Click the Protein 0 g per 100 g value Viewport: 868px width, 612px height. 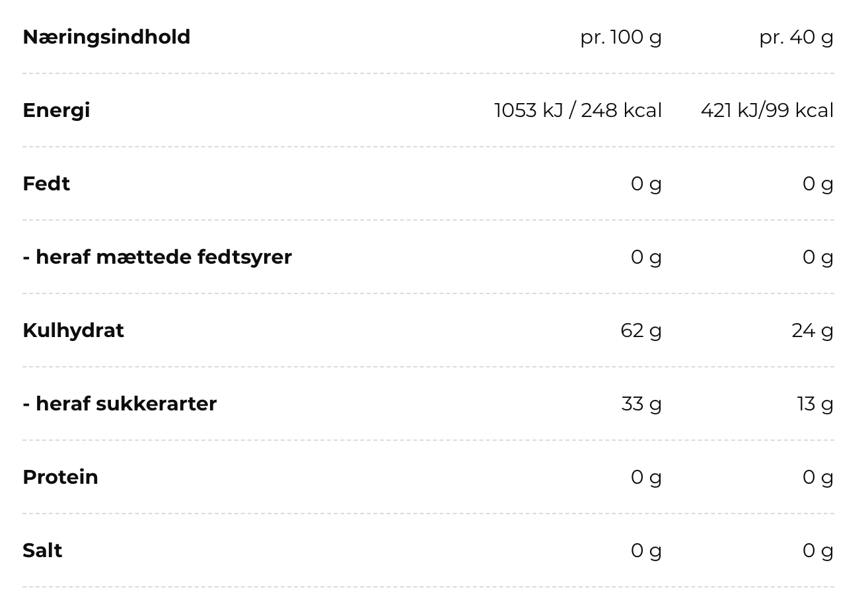(646, 477)
